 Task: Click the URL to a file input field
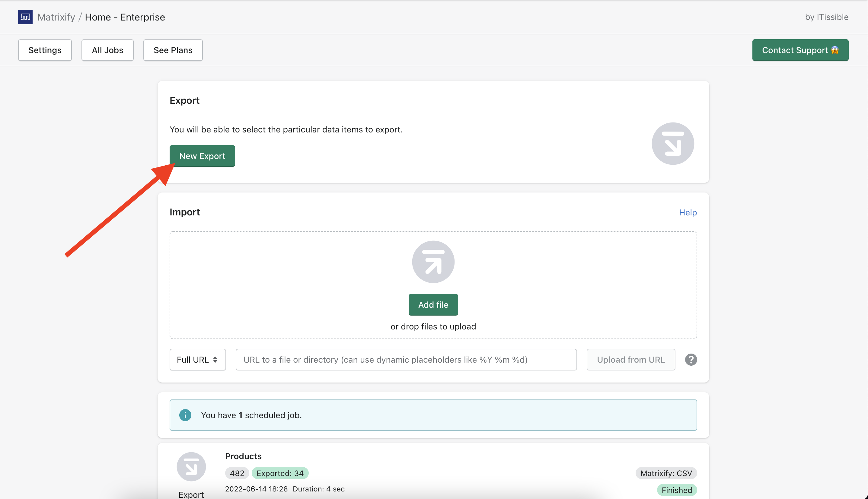coord(406,360)
